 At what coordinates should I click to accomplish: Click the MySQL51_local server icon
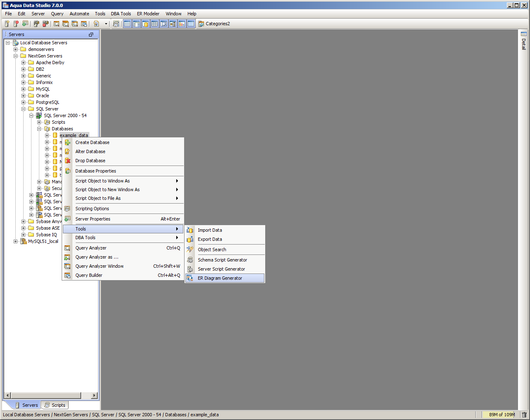[24, 241]
